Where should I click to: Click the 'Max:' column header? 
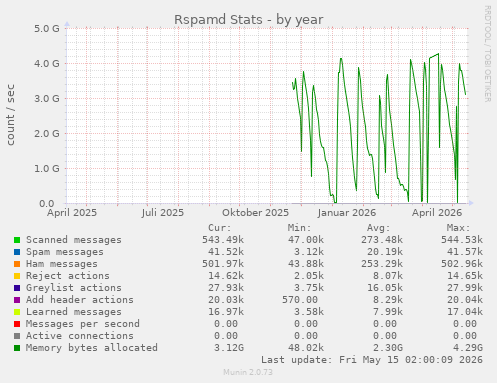(458, 228)
